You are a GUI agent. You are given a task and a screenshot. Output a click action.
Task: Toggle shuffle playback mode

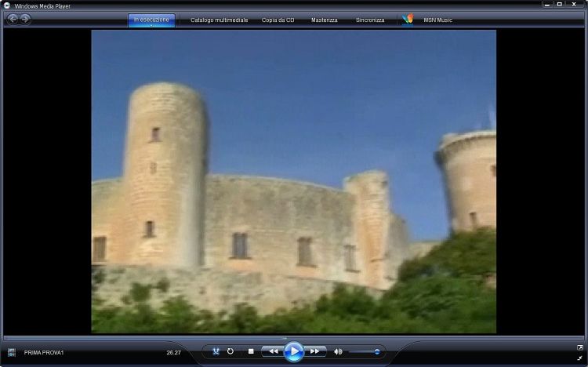tap(216, 351)
